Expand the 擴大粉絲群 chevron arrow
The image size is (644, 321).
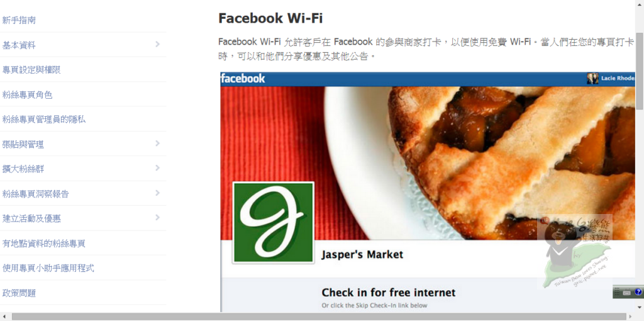click(158, 168)
